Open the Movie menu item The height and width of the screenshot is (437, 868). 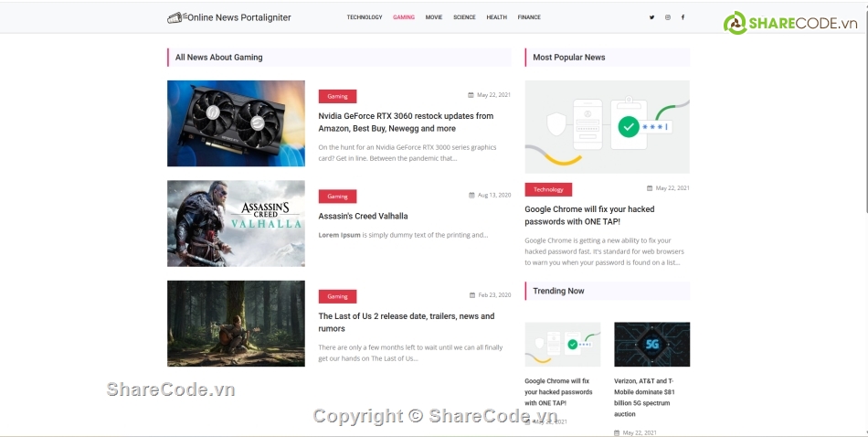[x=433, y=17]
